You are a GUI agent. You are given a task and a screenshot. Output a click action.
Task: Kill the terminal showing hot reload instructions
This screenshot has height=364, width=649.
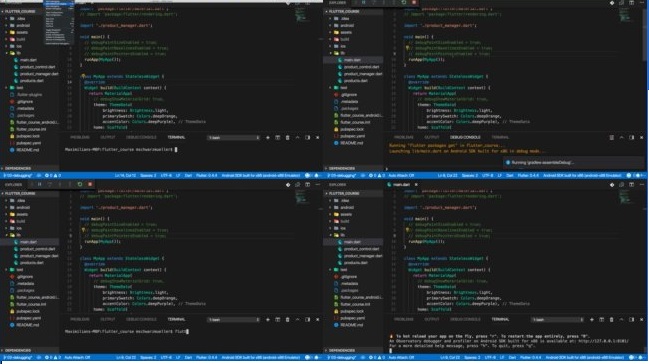611,320
